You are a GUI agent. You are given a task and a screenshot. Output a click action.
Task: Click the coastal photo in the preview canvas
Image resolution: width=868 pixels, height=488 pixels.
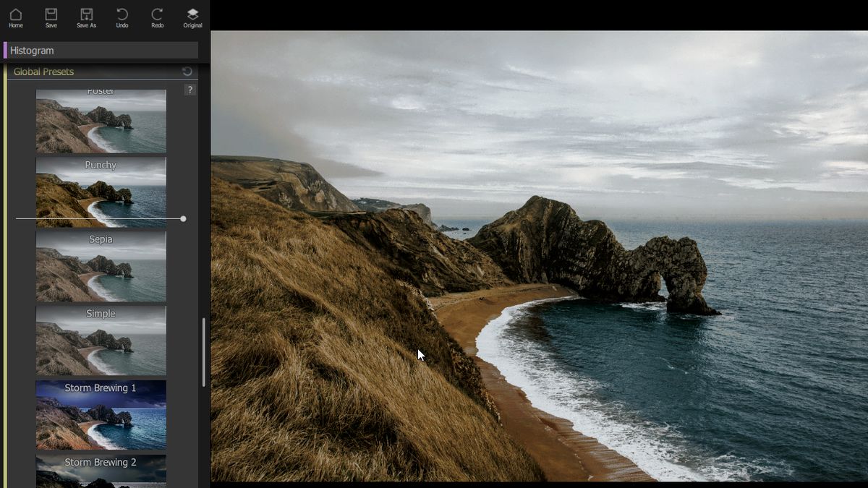click(x=539, y=256)
